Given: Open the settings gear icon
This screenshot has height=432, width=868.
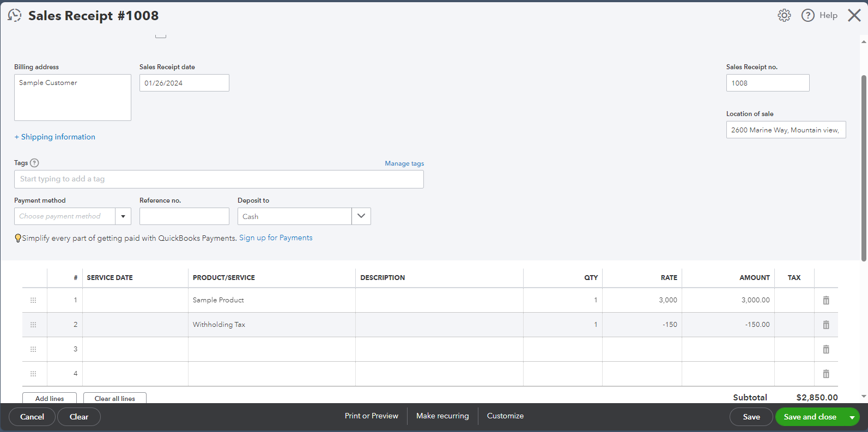Looking at the screenshot, I should (x=784, y=15).
